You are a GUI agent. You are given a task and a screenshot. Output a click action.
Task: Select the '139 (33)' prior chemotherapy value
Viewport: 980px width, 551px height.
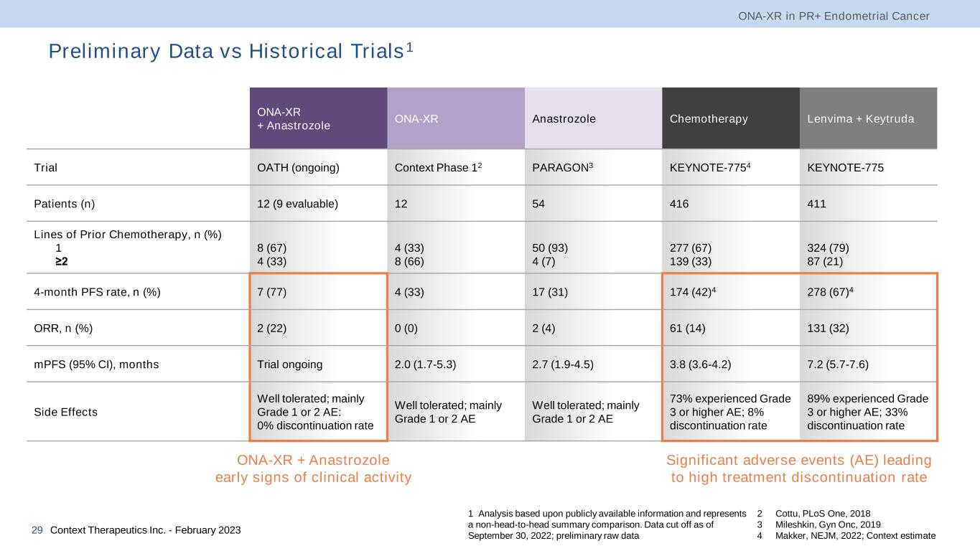tap(691, 260)
